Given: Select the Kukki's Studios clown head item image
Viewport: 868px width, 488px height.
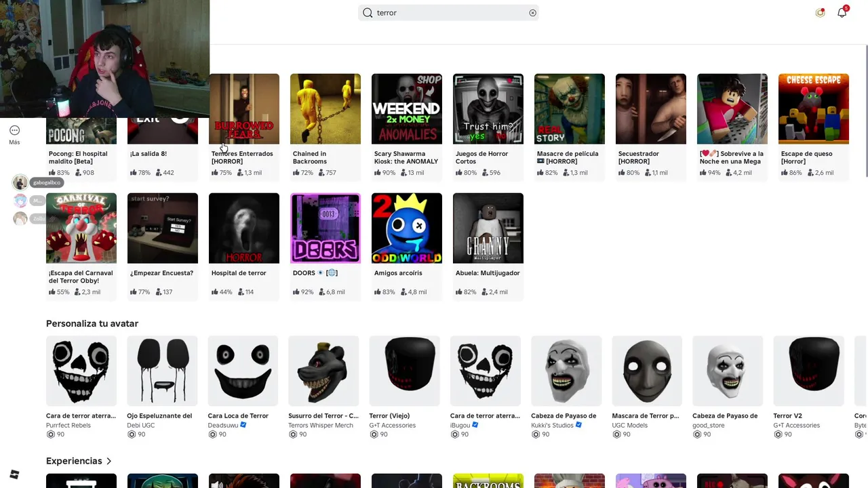Looking at the screenshot, I should tap(566, 371).
